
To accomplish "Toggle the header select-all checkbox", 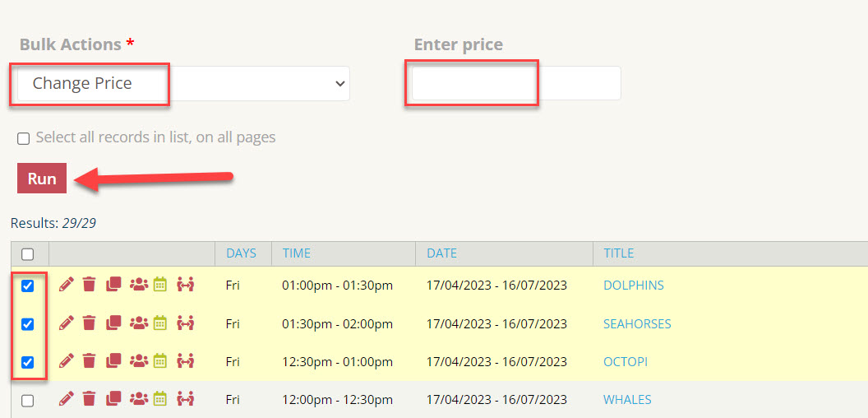I will [x=27, y=254].
